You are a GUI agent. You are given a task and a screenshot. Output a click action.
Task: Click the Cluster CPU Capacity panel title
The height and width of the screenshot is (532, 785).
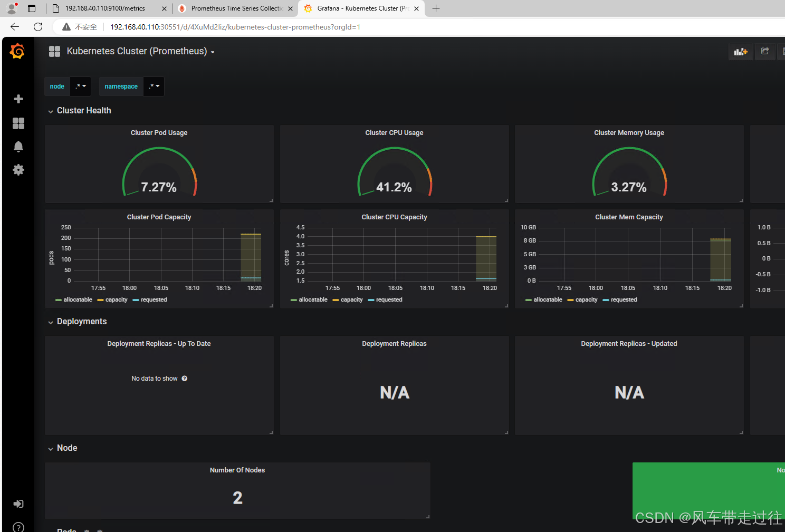point(395,217)
